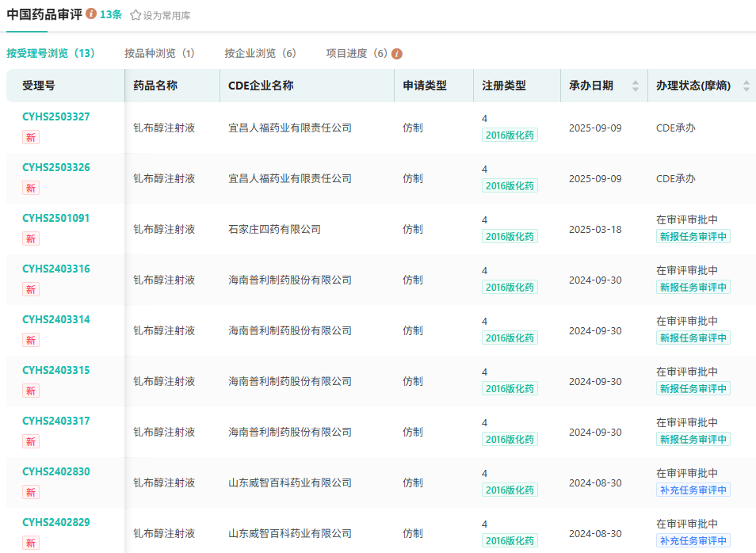Viewport: 756px width, 553px height.
Task: Click 石家庄四药有限公司 company cell
Action: 274,229
